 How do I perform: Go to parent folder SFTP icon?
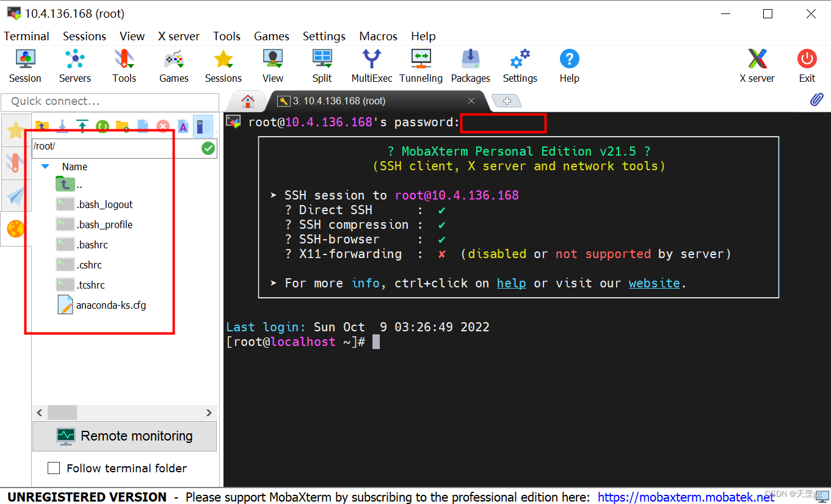[x=42, y=126]
